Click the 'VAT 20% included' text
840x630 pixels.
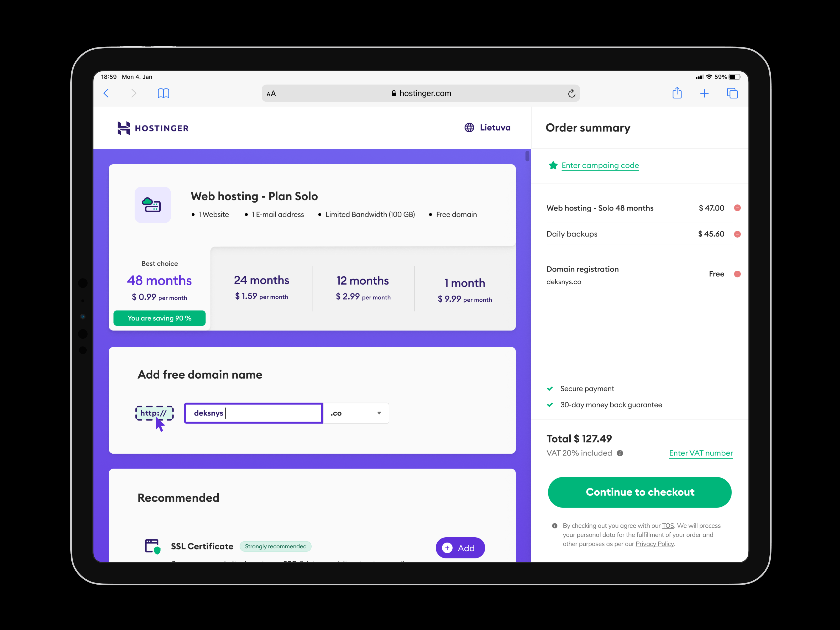pos(579,453)
